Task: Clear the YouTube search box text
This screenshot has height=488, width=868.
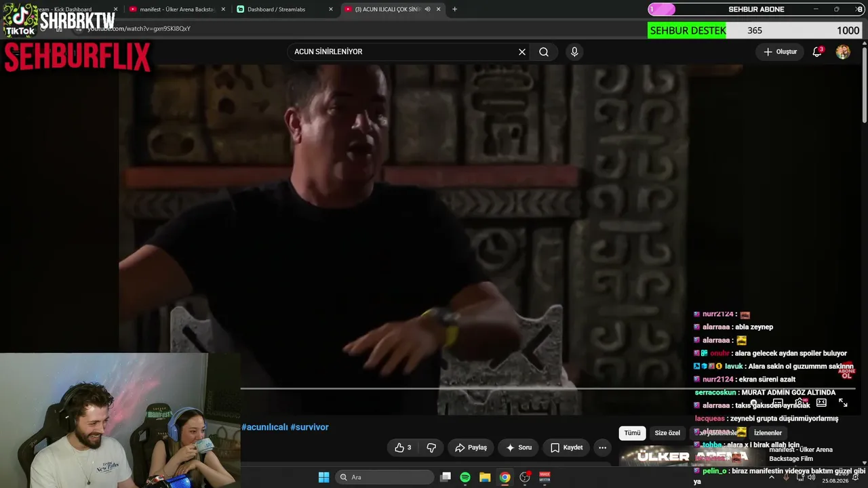Action: point(522,52)
